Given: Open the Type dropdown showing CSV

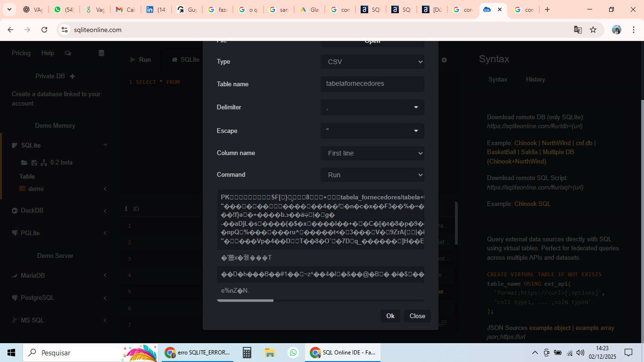Looking at the screenshot, I should click(372, 62).
